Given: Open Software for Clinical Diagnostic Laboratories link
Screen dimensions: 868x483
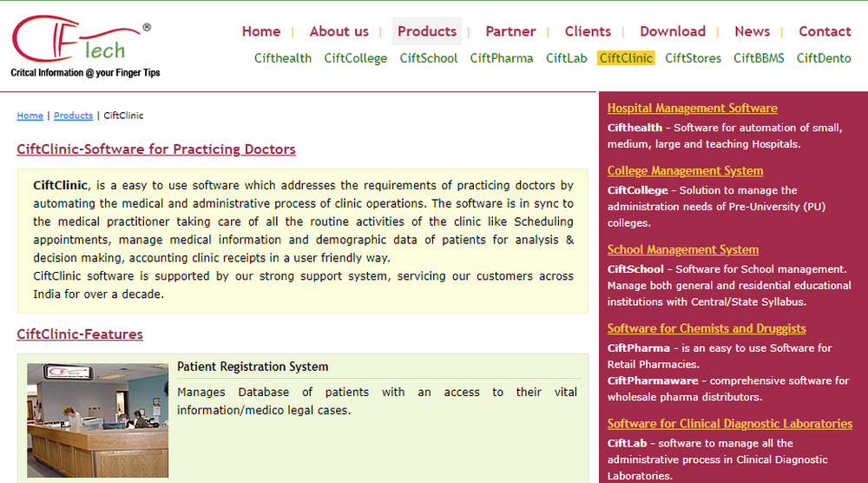Looking at the screenshot, I should pos(730,424).
